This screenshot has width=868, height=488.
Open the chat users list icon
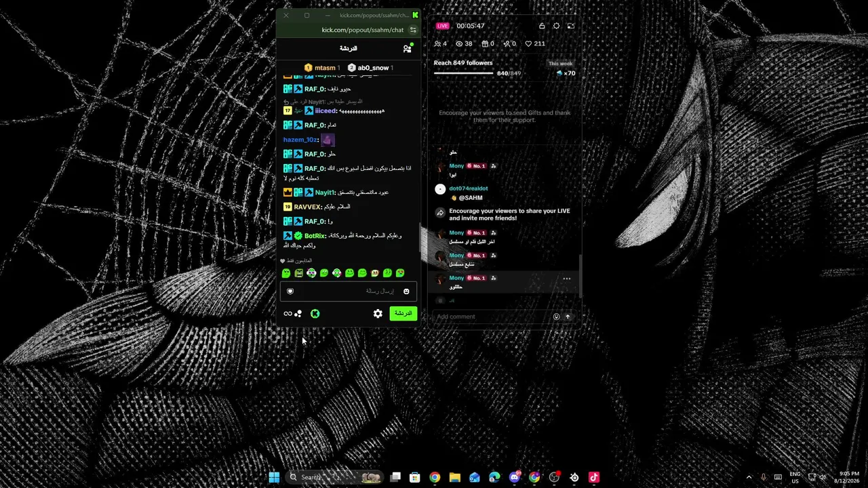click(408, 49)
